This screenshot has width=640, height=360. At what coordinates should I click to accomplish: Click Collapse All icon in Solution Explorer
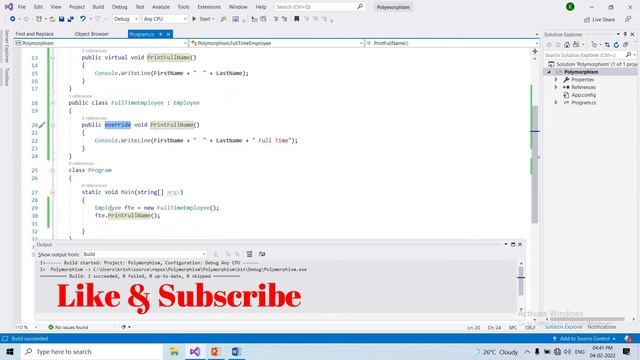pyautogui.click(x=625, y=44)
